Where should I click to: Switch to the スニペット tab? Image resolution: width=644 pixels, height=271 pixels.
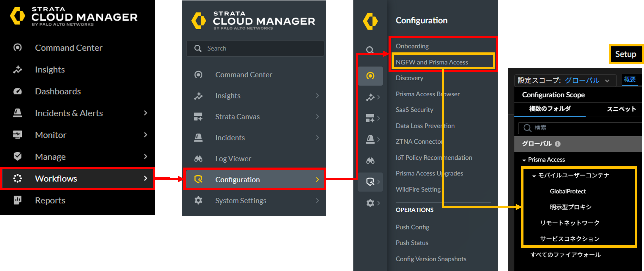pyautogui.click(x=621, y=109)
